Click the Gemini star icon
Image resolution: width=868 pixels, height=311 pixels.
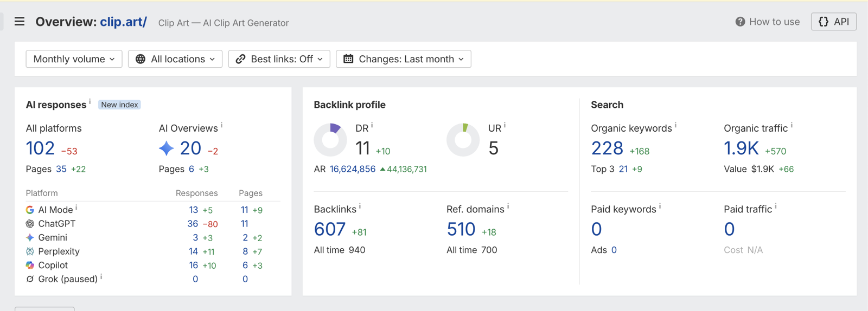[30, 237]
